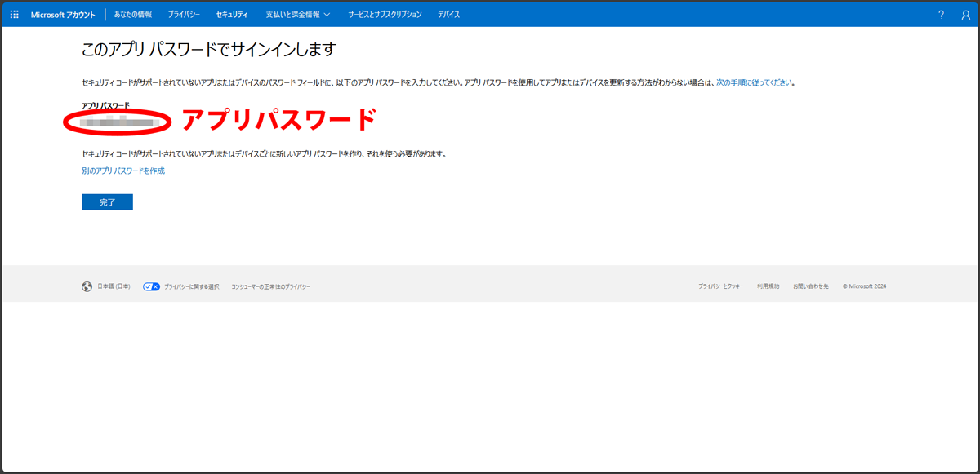This screenshot has height=474, width=980.
Task: Open the セキュリティ tab
Action: pos(232,15)
